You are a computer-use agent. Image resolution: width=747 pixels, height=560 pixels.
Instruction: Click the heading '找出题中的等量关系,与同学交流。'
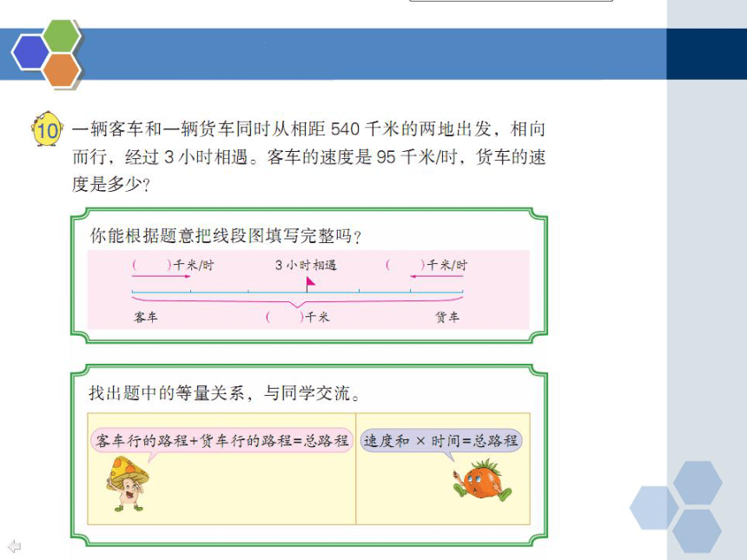point(225,392)
